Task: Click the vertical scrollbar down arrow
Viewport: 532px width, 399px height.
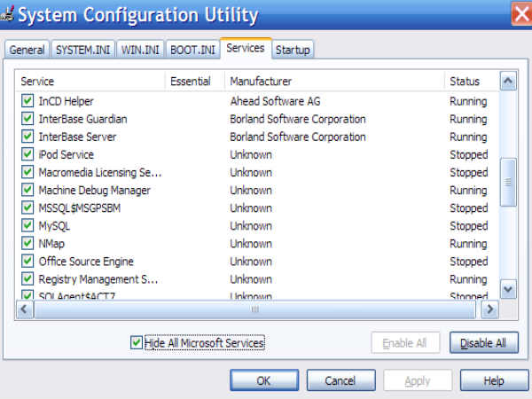Action: (508, 289)
